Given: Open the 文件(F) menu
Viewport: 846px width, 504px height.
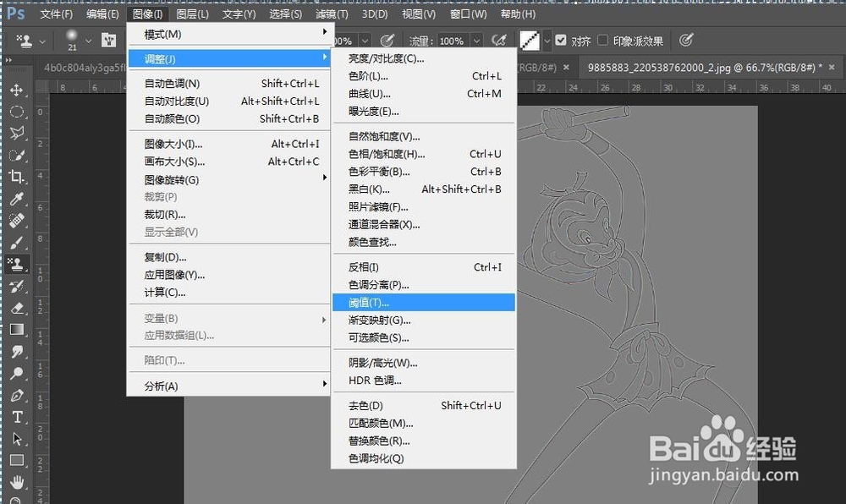Looking at the screenshot, I should pos(56,14).
